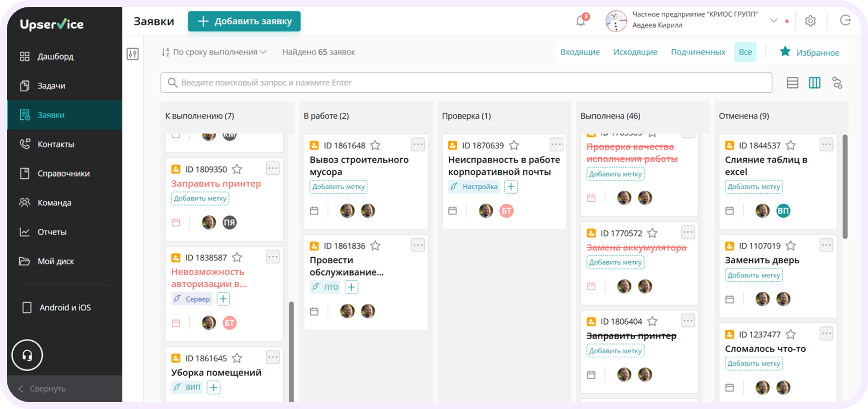
Task: Open three-dot menu on card ID 1806404
Action: (688, 320)
